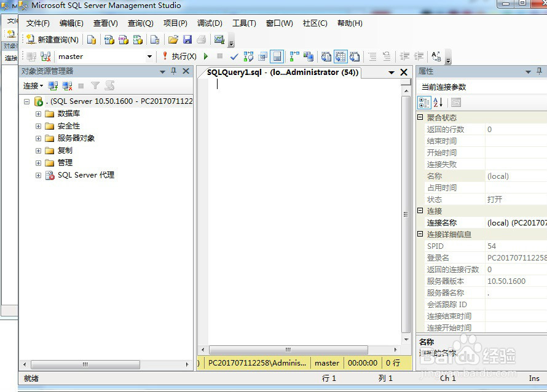The height and width of the screenshot is (392, 547).
Task: Click the Analysis Services DMX Query icon
Action: tap(124, 40)
